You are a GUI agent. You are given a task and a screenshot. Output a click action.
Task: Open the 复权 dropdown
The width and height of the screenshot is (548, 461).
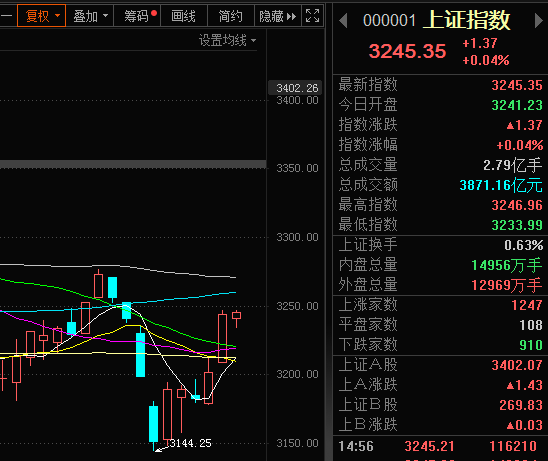pos(42,16)
